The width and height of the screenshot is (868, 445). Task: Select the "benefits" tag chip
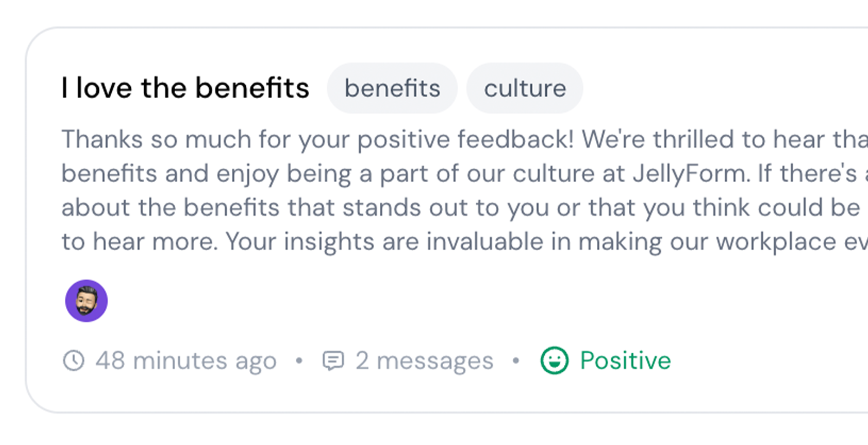392,88
